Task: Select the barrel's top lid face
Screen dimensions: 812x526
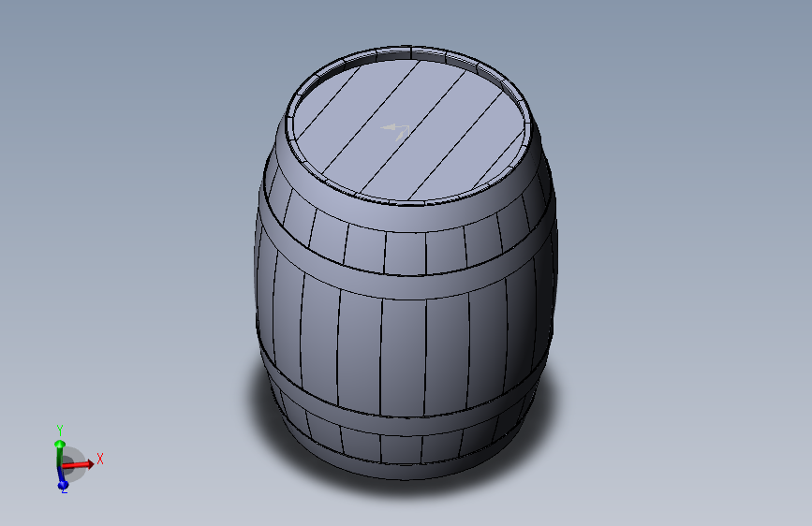Action: (x=409, y=129)
